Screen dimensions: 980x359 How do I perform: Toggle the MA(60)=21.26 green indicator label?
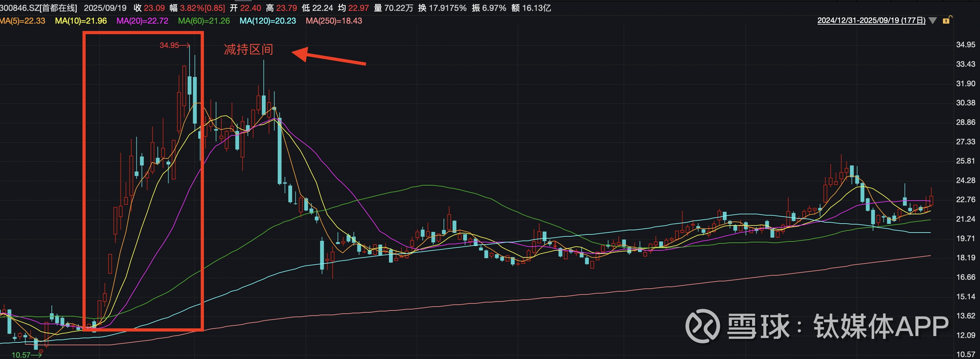(x=204, y=21)
